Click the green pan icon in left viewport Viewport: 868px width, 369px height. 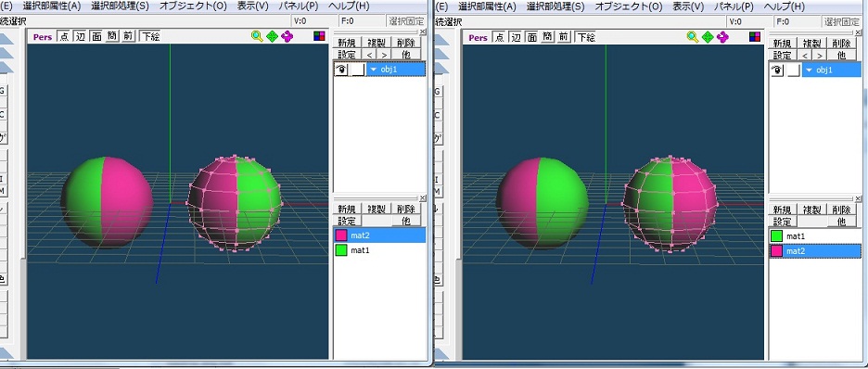[x=272, y=36]
